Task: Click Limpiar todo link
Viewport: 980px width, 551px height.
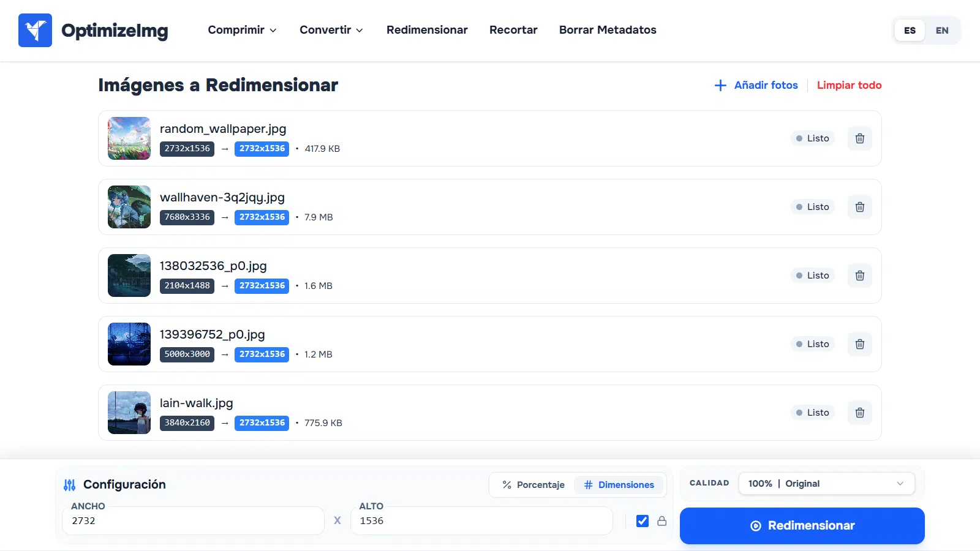Action: [849, 85]
